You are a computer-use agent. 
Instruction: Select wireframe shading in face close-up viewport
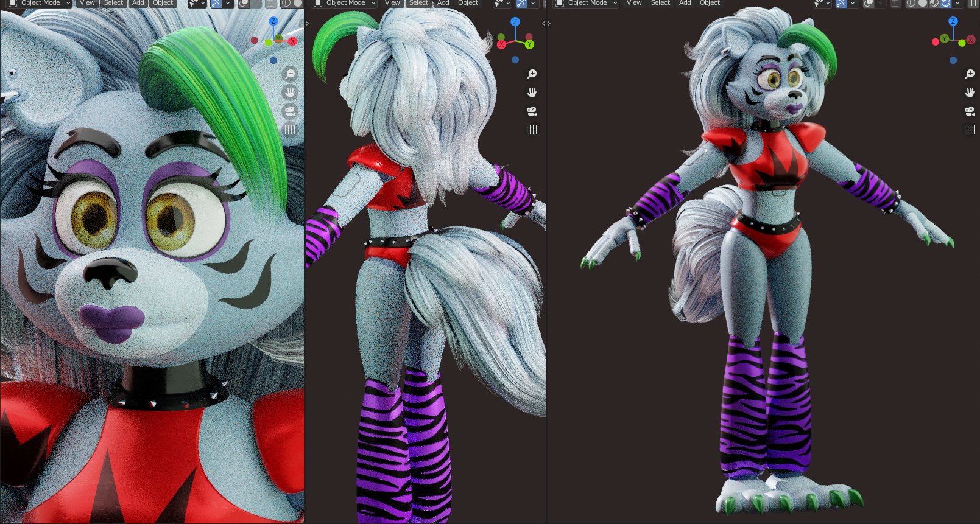[x=286, y=3]
